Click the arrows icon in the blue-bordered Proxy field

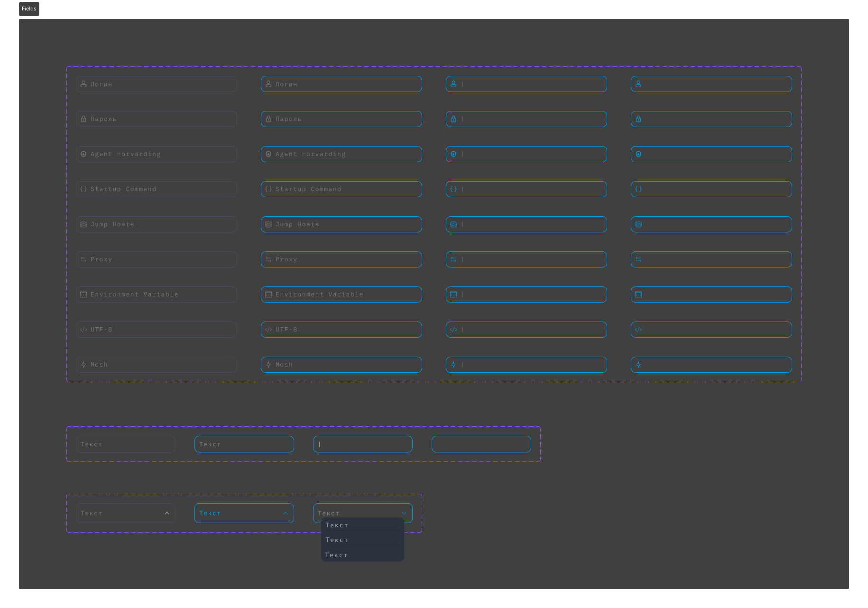pos(268,259)
